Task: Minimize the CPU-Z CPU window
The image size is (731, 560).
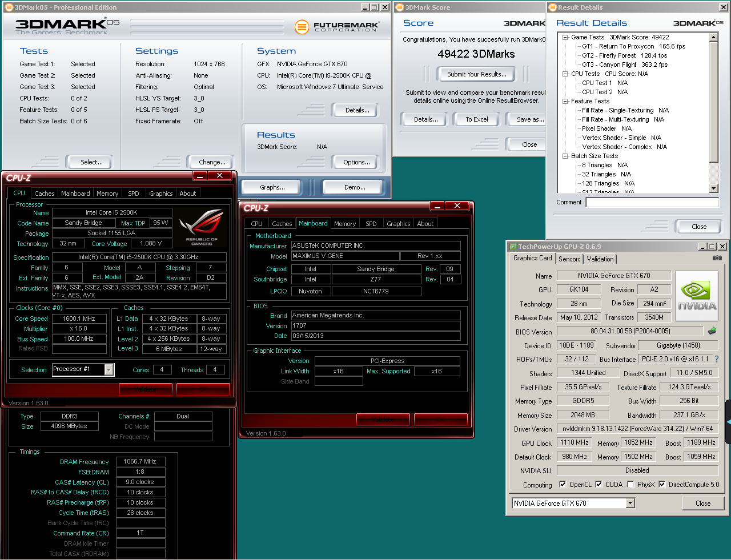Action: pyautogui.click(x=199, y=175)
